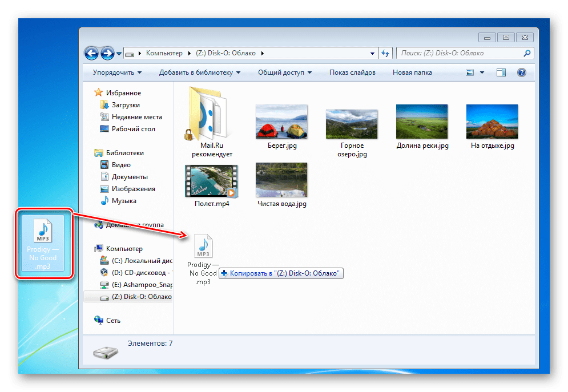
Task: Click the Forward navigation arrow button
Action: point(107,54)
